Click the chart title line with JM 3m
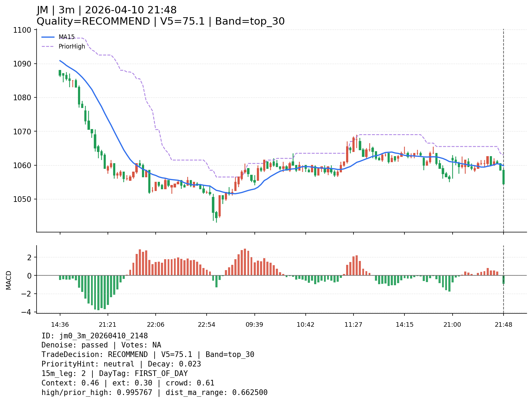Screen dimensions: 532x402 [x=107, y=10]
